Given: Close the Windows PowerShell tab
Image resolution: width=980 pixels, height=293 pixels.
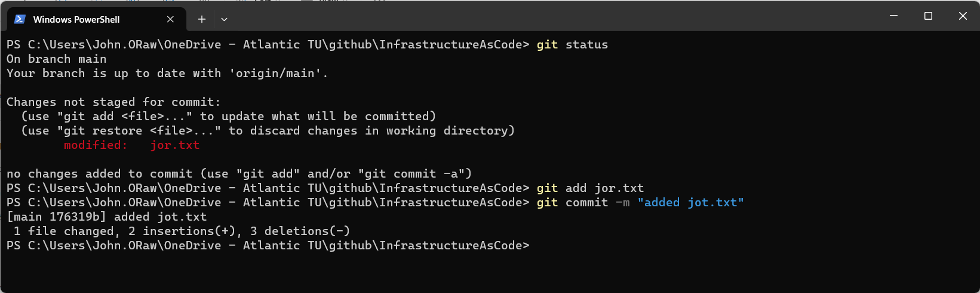Looking at the screenshot, I should [x=170, y=19].
